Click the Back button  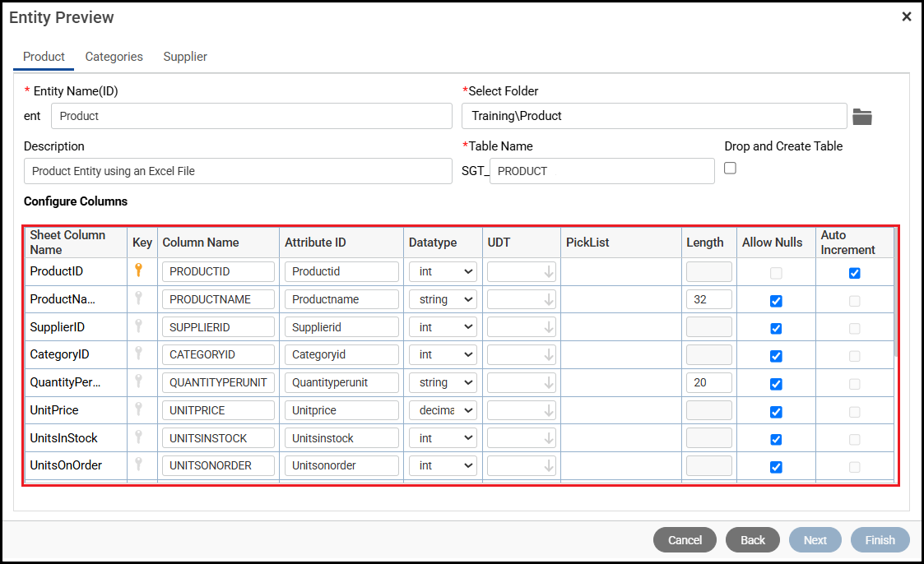click(x=753, y=540)
